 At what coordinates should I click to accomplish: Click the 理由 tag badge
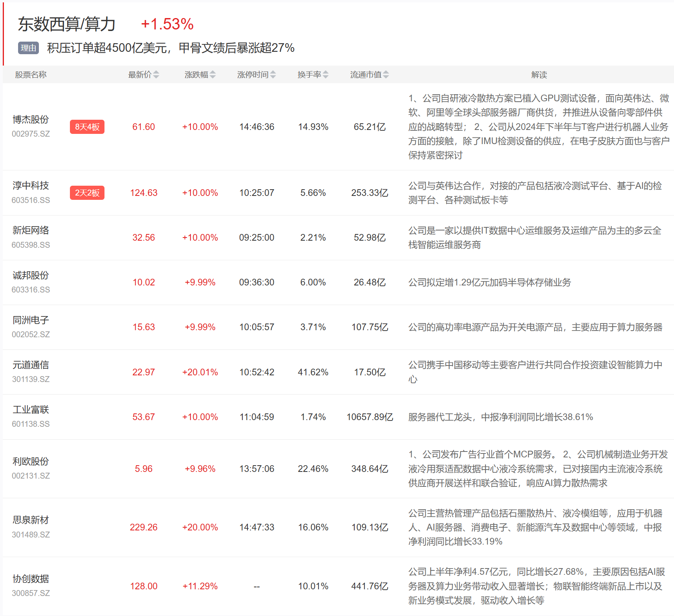coord(28,48)
